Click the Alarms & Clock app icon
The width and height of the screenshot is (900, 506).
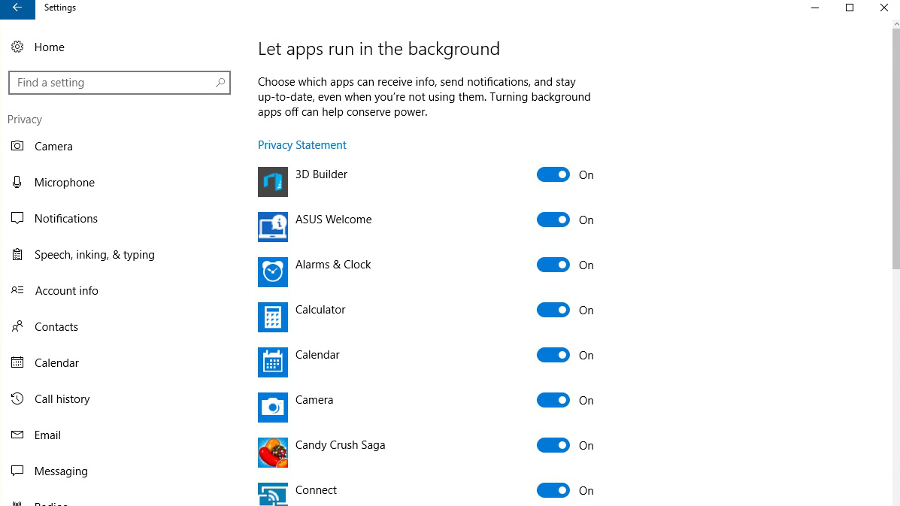pyautogui.click(x=273, y=272)
